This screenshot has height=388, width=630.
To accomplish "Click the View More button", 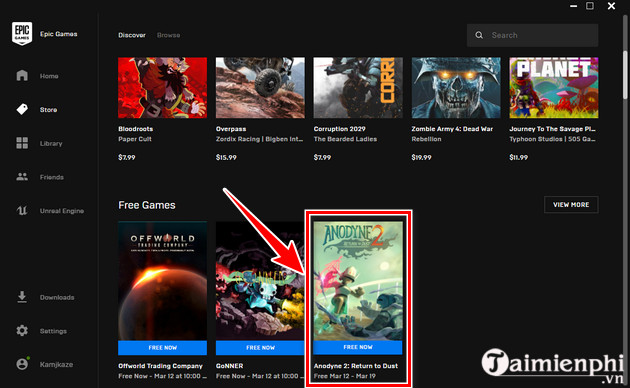I will coord(571,204).
